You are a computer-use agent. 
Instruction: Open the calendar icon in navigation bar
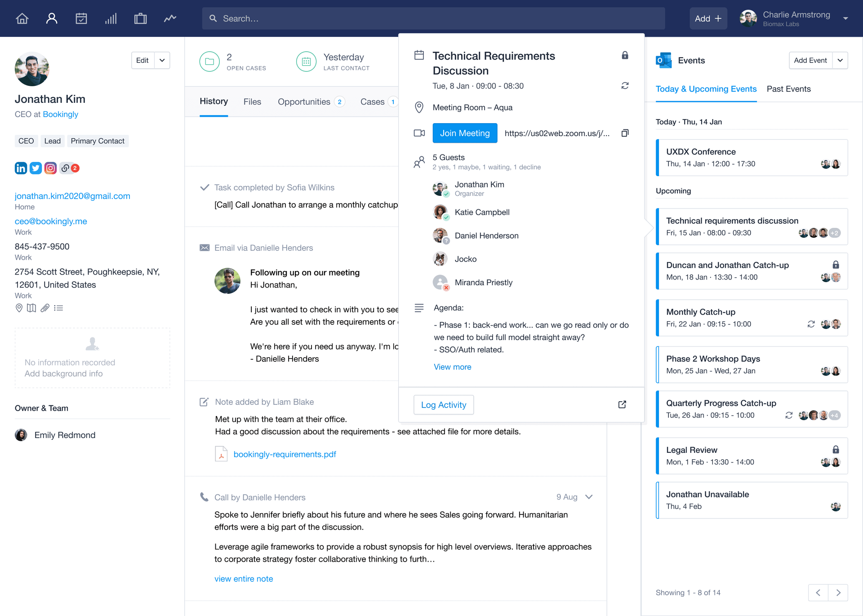click(81, 18)
